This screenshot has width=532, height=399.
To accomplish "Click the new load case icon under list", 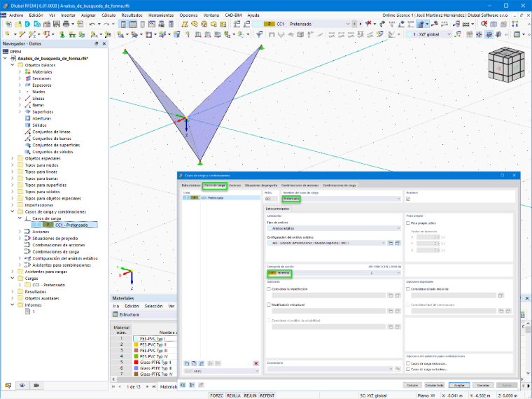I will tap(187, 363).
